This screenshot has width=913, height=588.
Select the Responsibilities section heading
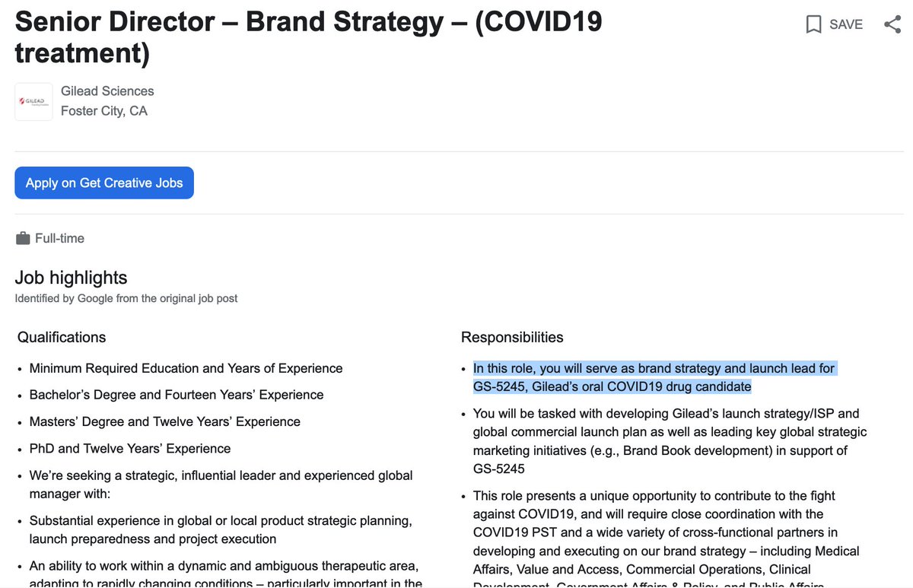click(512, 337)
